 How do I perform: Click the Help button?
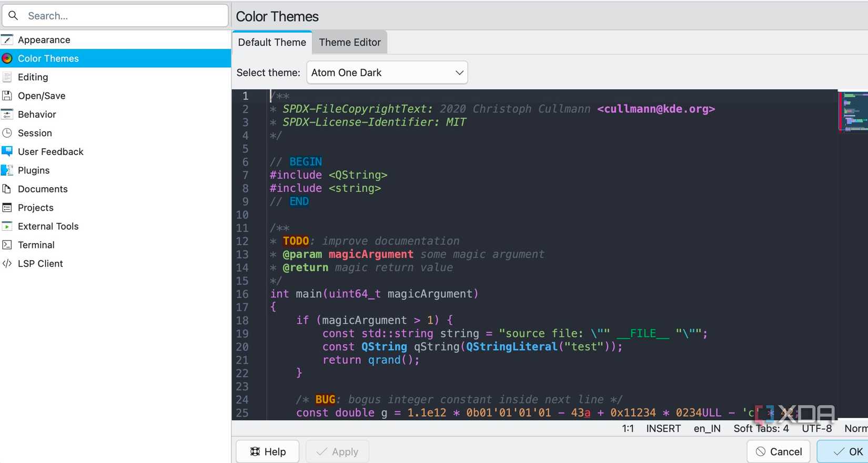pos(268,451)
